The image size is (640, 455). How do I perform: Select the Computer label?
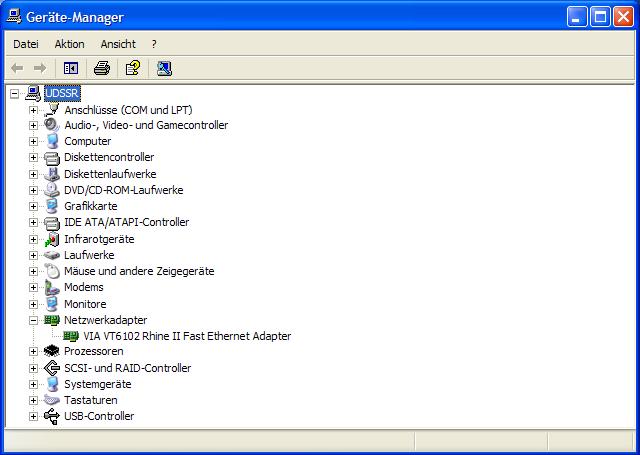(x=87, y=141)
